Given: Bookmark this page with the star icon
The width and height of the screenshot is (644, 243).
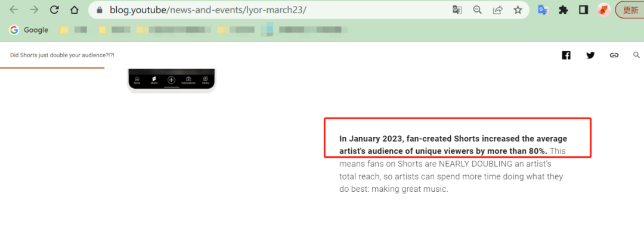Looking at the screenshot, I should coord(518,10).
